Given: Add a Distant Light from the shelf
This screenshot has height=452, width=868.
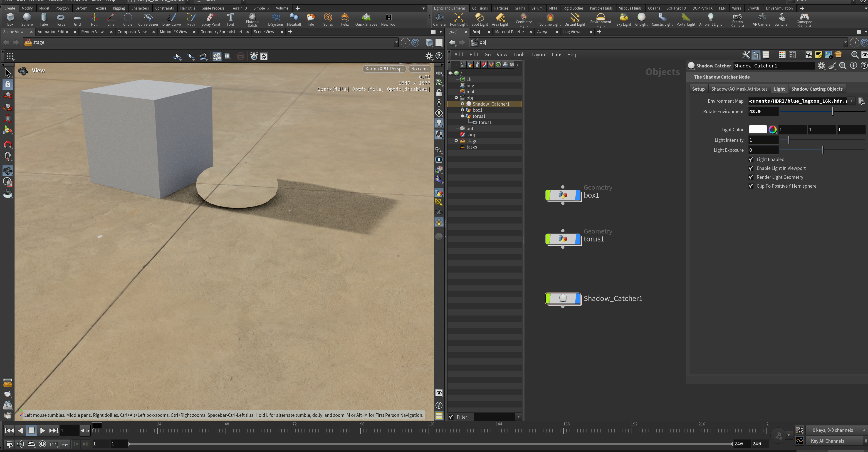Looking at the screenshot, I should [x=575, y=20].
